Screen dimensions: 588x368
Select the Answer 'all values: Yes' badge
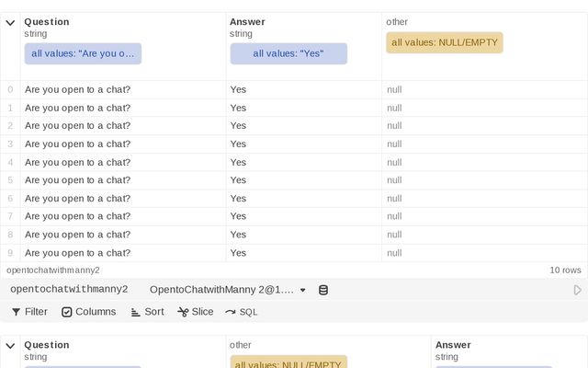[288, 53]
